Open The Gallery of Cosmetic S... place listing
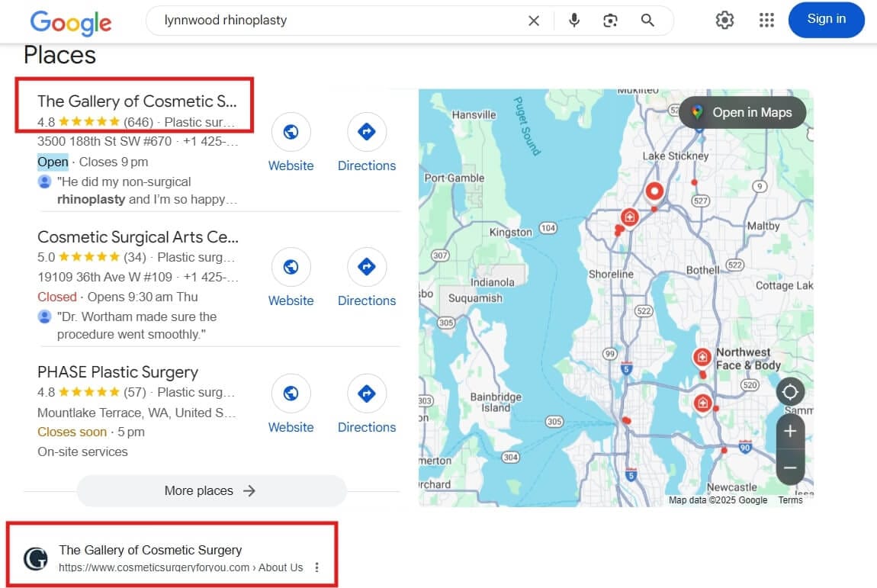The image size is (877, 588). point(137,101)
